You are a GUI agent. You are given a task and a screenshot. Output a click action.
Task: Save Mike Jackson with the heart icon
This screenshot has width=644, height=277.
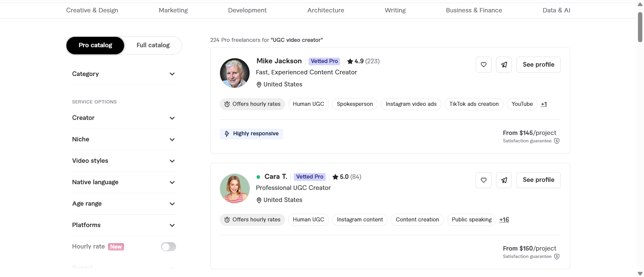pos(484,65)
